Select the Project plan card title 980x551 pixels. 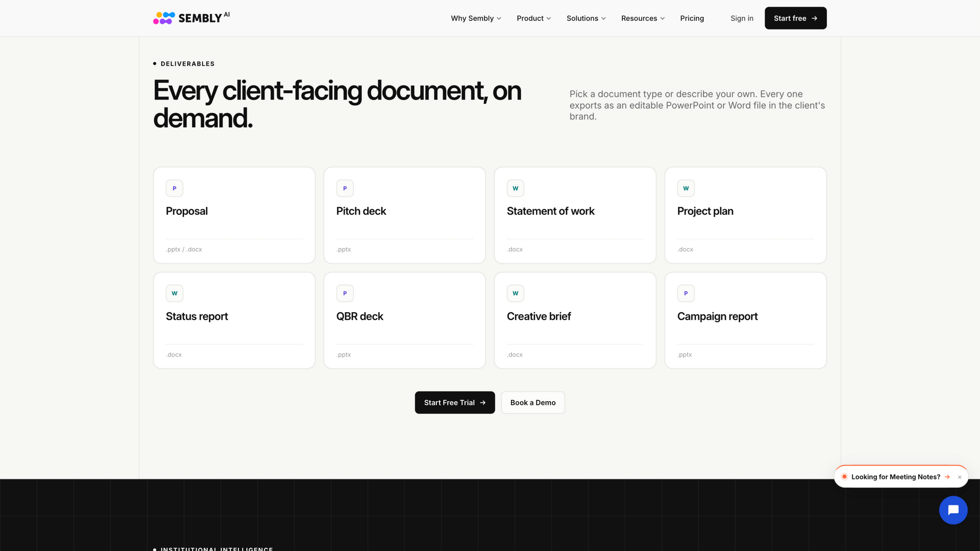(x=705, y=211)
